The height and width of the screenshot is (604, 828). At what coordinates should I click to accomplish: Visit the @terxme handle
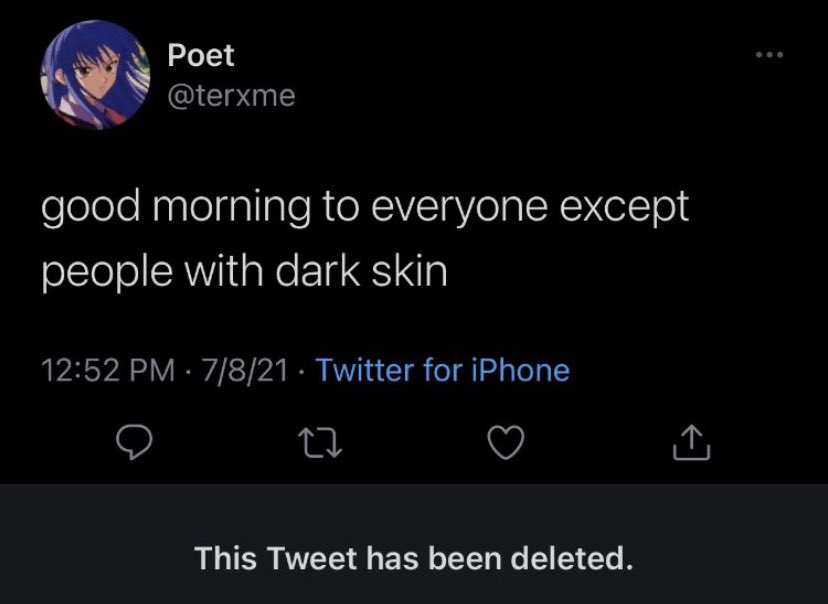pos(231,96)
